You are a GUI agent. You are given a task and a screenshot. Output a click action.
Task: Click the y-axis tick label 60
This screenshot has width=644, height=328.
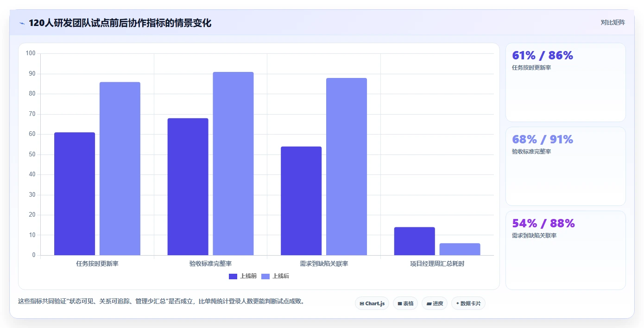click(x=32, y=134)
